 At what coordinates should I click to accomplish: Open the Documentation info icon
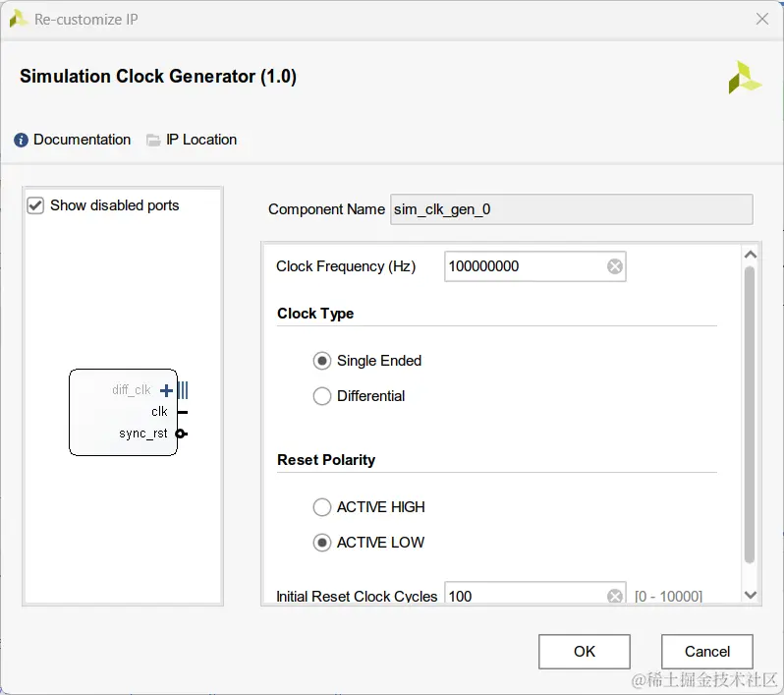(x=21, y=140)
